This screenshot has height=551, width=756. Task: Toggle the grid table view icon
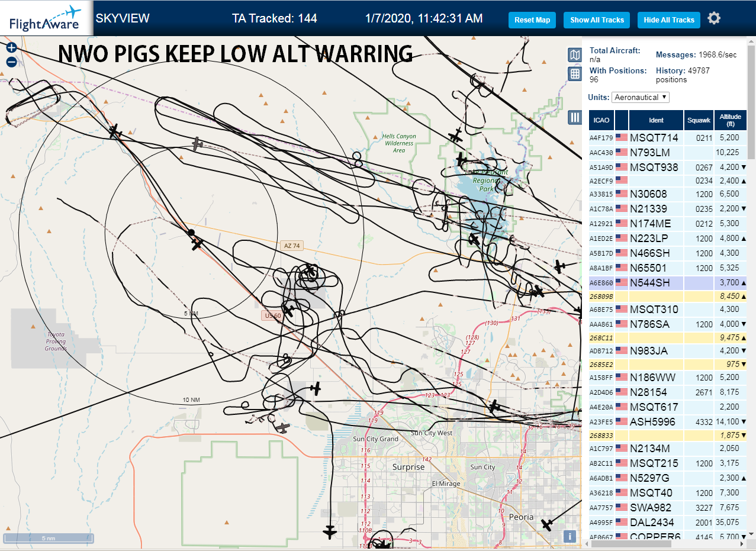(x=574, y=74)
